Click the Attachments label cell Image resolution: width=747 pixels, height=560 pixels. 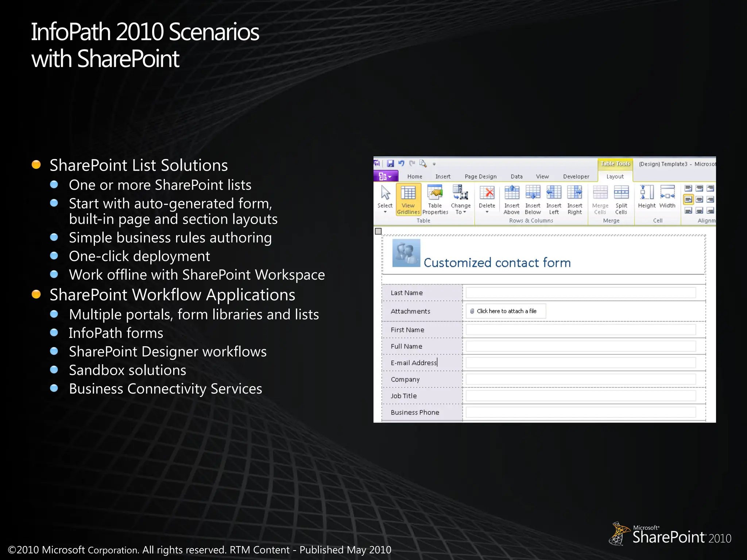click(x=422, y=311)
